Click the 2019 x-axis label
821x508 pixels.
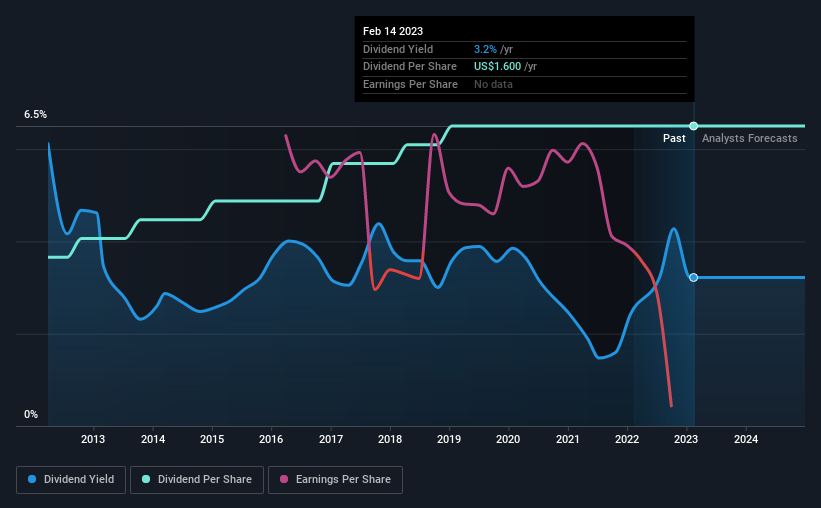[x=449, y=439]
